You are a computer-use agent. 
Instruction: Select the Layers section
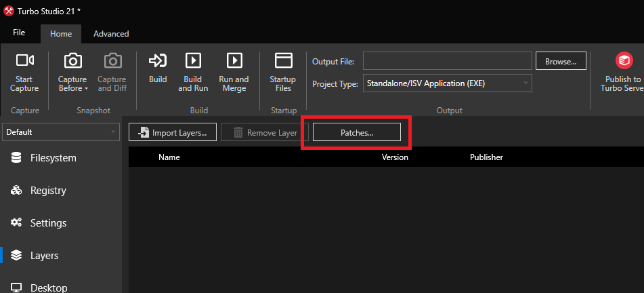pos(61,256)
